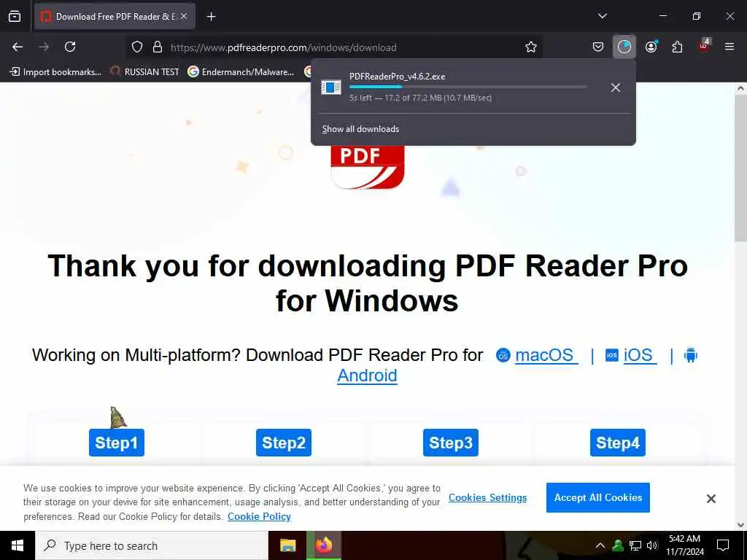Follow the Android download link
The image size is (747, 560).
368,376
